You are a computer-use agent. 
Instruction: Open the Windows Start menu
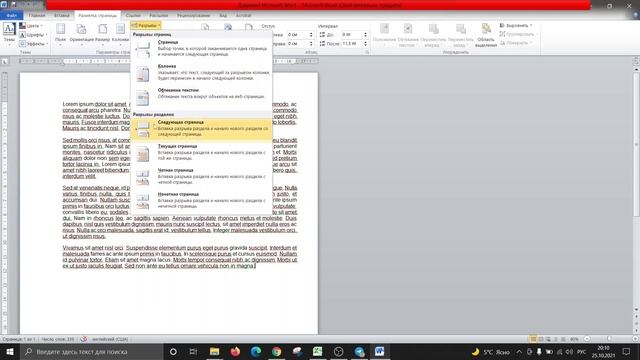pos(10,351)
